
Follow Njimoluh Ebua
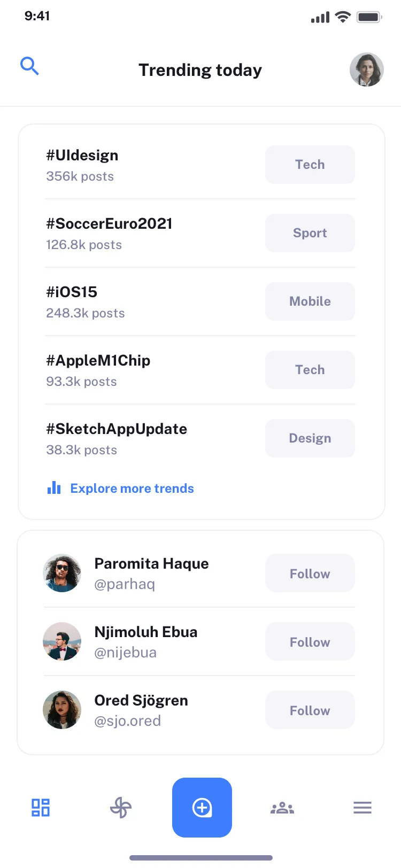coord(310,641)
